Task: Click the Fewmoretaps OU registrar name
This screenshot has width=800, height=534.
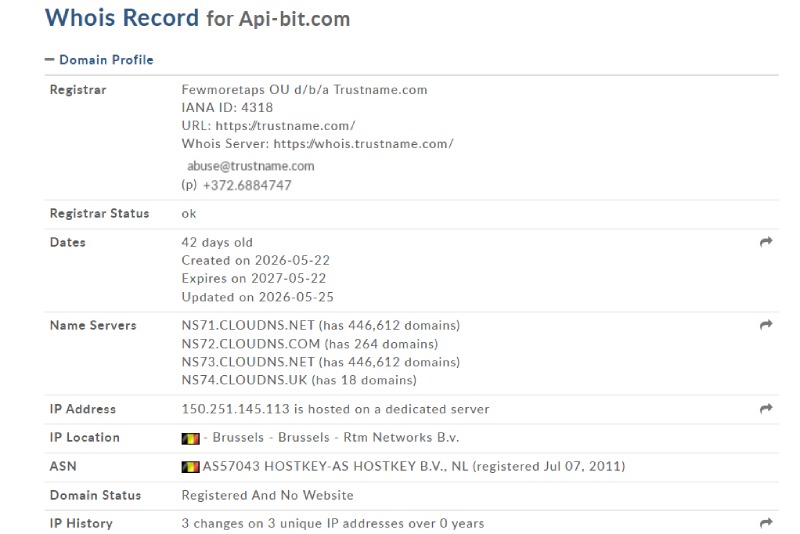Action: (x=304, y=90)
